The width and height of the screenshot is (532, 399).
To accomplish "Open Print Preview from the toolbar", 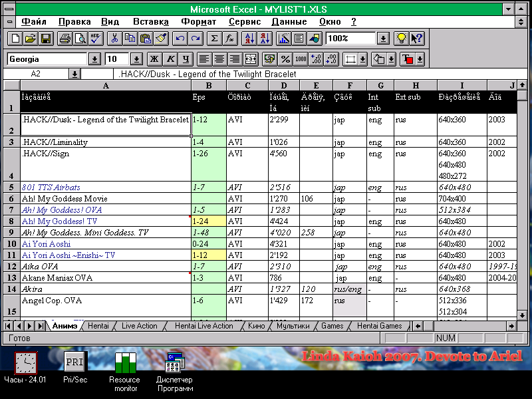I will pyautogui.click(x=80, y=39).
